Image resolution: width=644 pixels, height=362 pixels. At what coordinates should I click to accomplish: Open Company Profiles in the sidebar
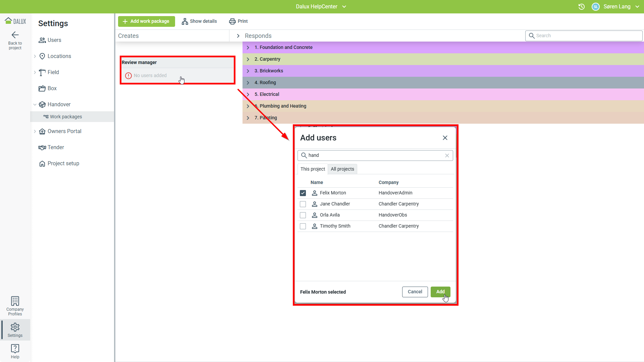point(15,306)
